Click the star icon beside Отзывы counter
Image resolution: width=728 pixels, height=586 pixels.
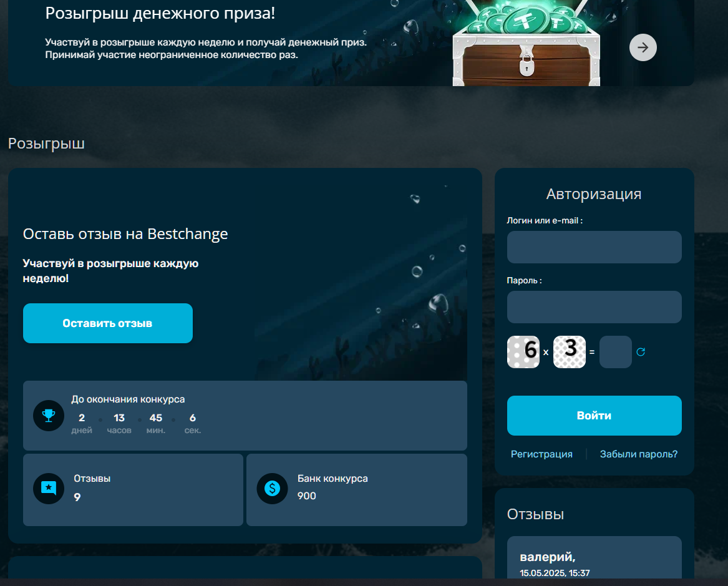pos(49,489)
